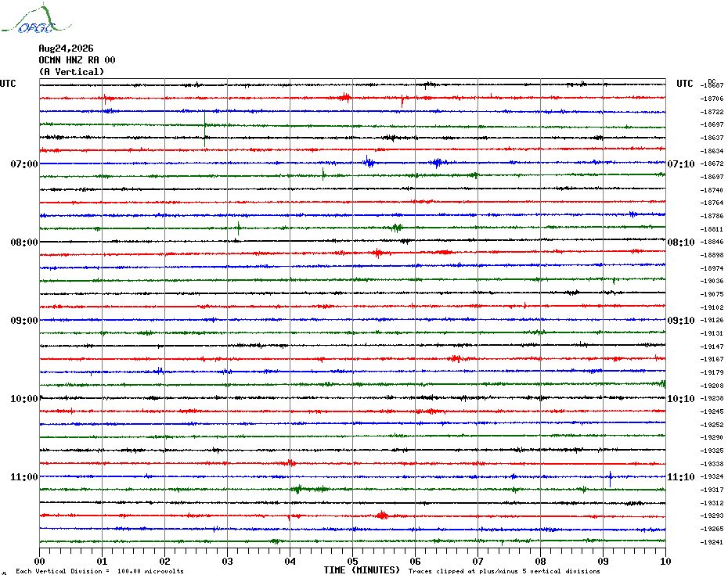Click the DC offset value "-18974"
The height and width of the screenshot is (582, 728).
(712, 268)
